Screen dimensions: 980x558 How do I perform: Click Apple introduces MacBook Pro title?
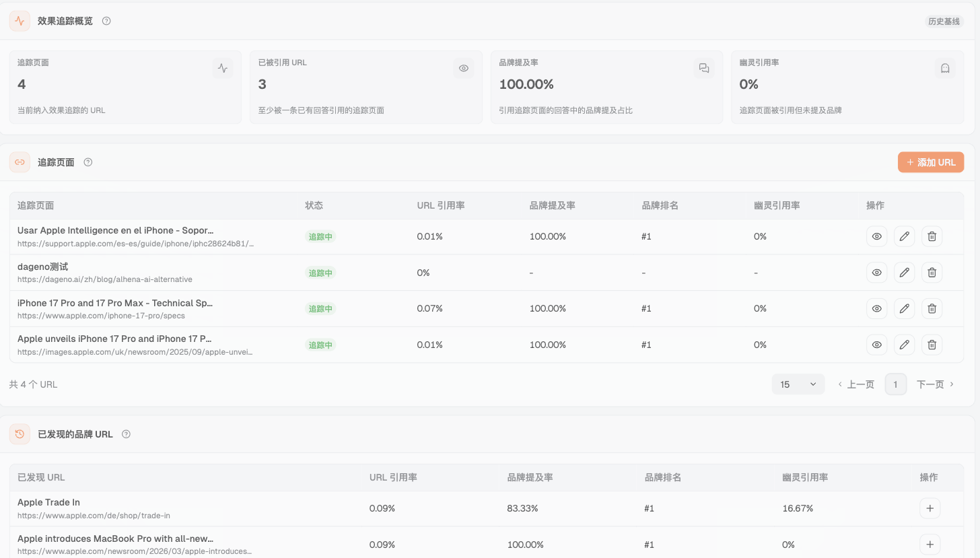pos(116,538)
